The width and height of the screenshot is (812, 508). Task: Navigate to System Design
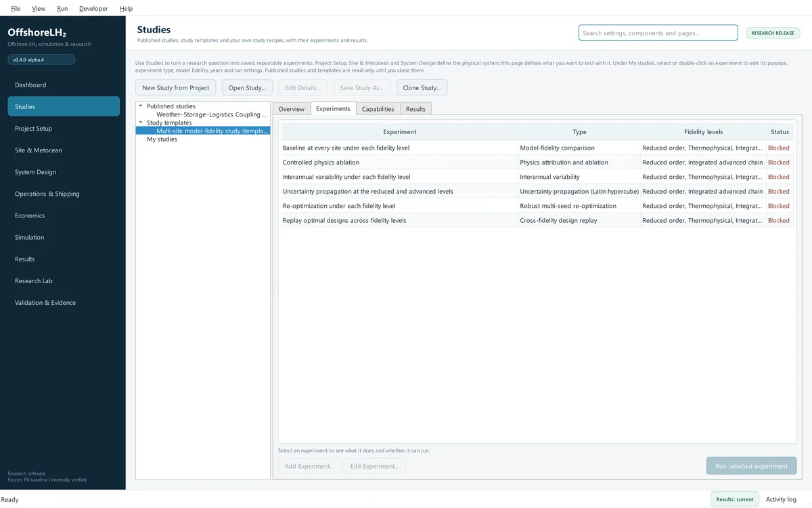point(64,172)
